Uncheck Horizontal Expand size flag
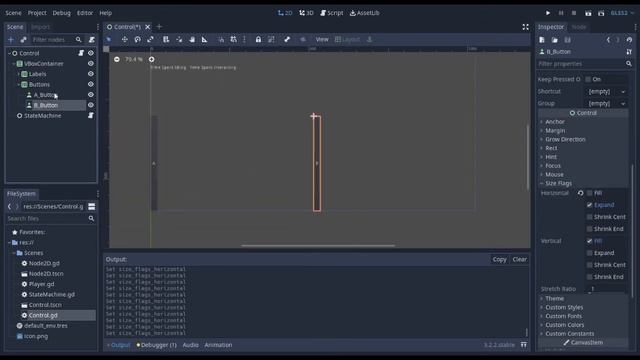640x360 pixels. coord(589,205)
